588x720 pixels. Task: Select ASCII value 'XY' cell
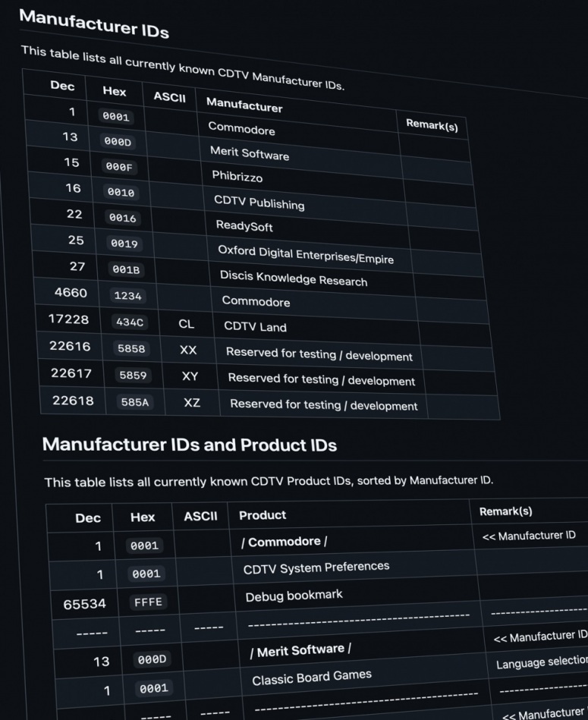(190, 376)
